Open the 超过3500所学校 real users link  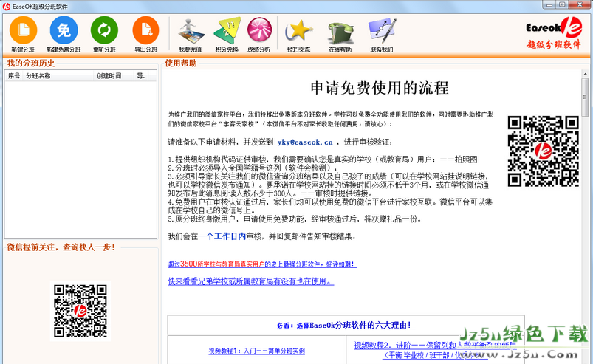[x=262, y=264]
